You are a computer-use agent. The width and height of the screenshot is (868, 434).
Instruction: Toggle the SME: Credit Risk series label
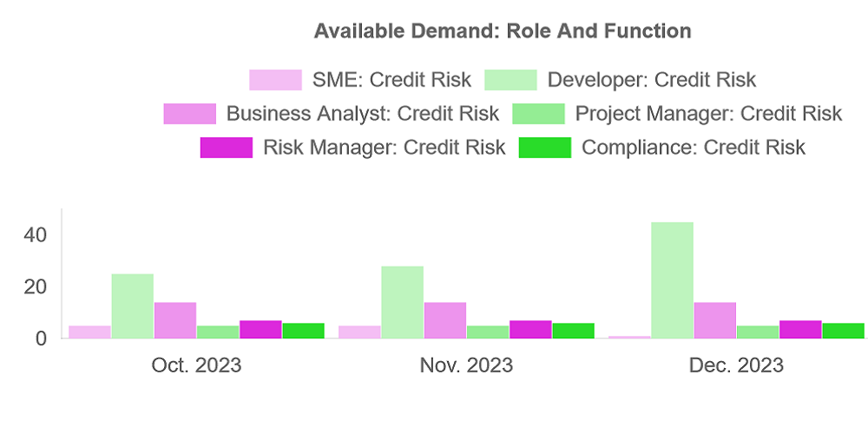tap(391, 80)
